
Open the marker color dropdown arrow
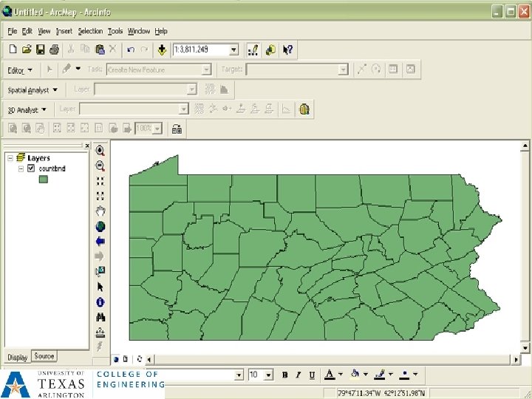415,374
